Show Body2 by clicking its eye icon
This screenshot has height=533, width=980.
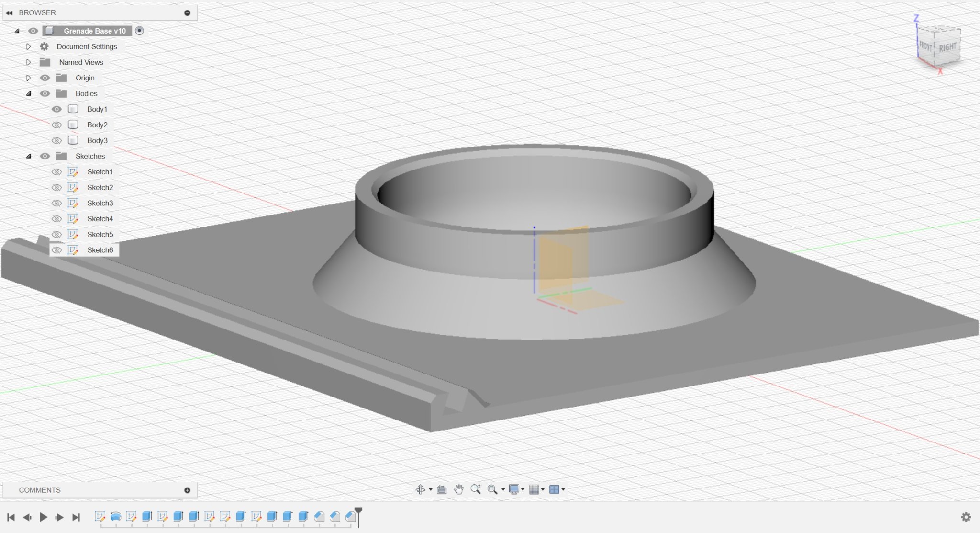(56, 125)
